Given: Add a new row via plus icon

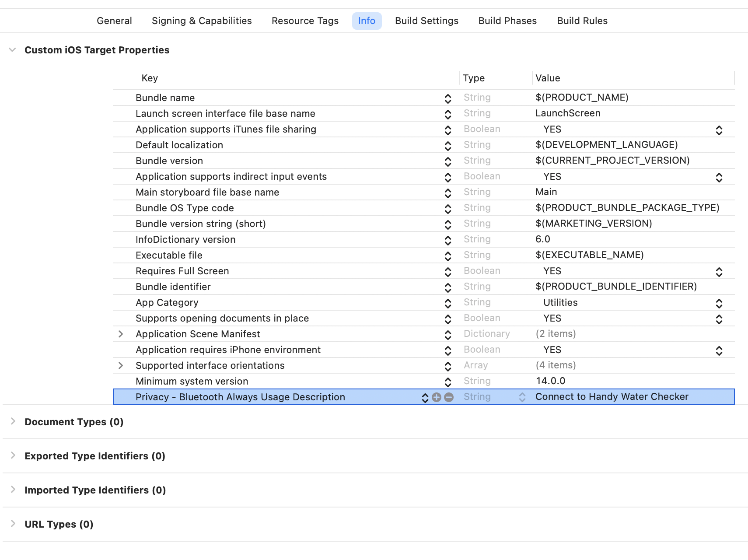Looking at the screenshot, I should point(436,397).
